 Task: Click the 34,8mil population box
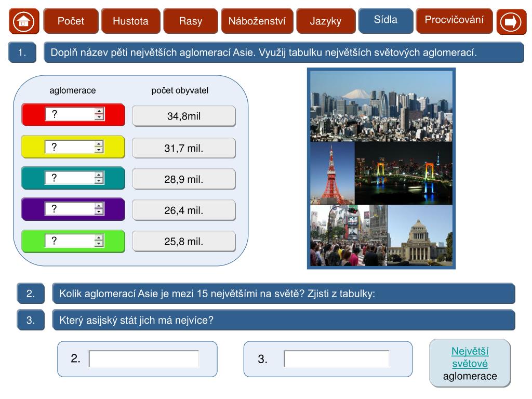[x=184, y=116]
